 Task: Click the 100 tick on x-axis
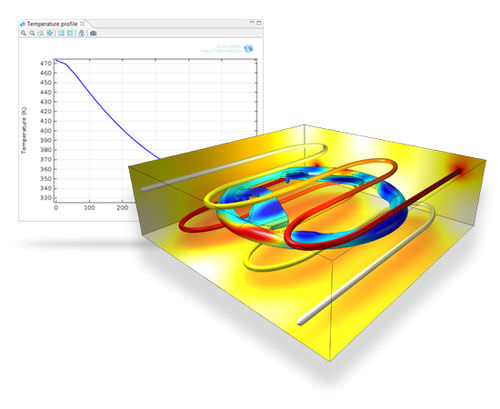(89, 208)
